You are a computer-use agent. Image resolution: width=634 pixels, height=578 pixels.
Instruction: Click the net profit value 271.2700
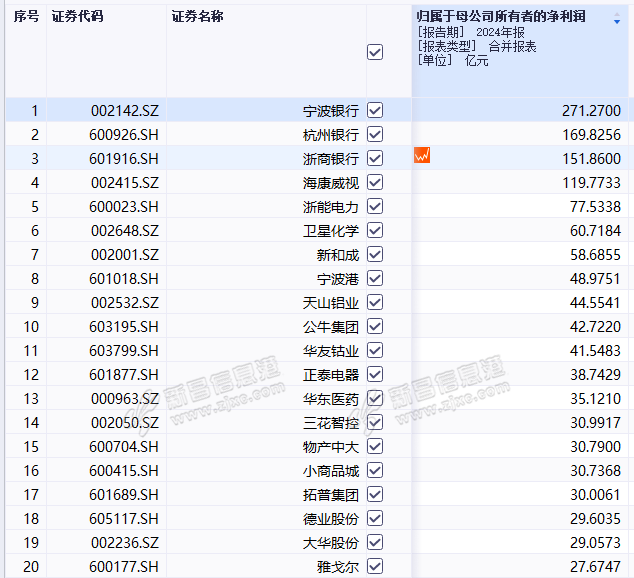tap(591, 111)
